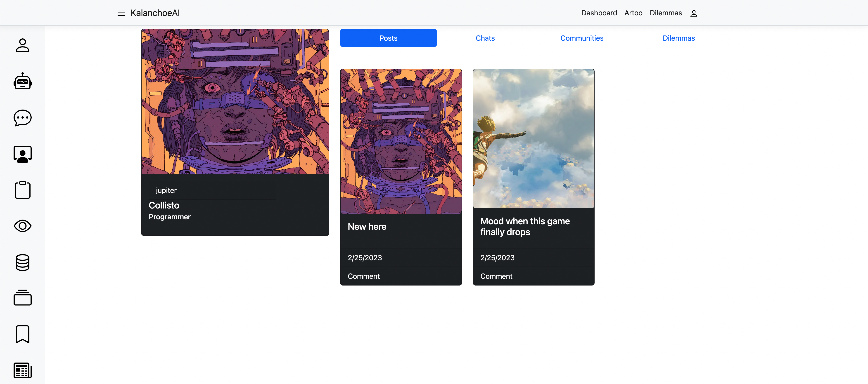The width and height of the screenshot is (868, 384).
Task: Click the user account icon in top navbar
Action: click(x=693, y=14)
